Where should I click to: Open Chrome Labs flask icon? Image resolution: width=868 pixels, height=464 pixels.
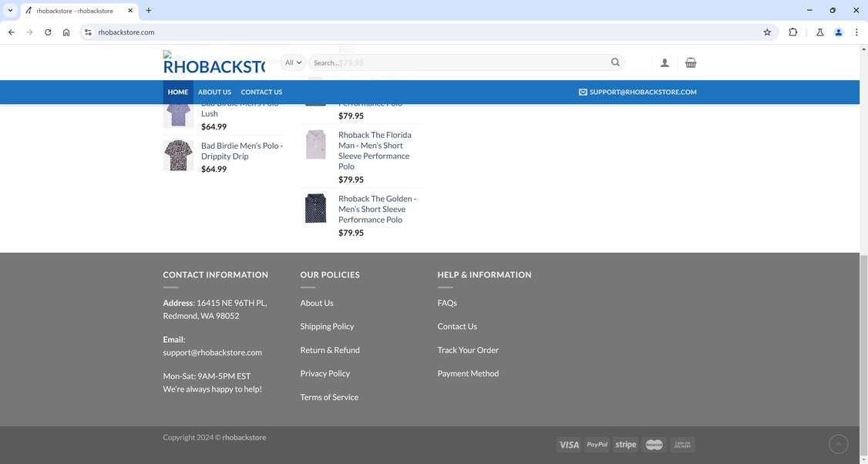(820, 32)
